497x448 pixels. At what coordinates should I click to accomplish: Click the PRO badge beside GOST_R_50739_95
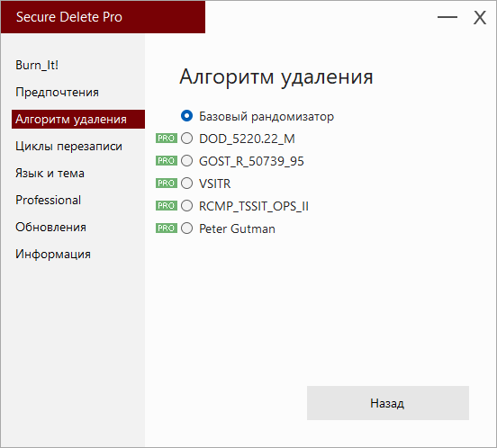tap(167, 161)
